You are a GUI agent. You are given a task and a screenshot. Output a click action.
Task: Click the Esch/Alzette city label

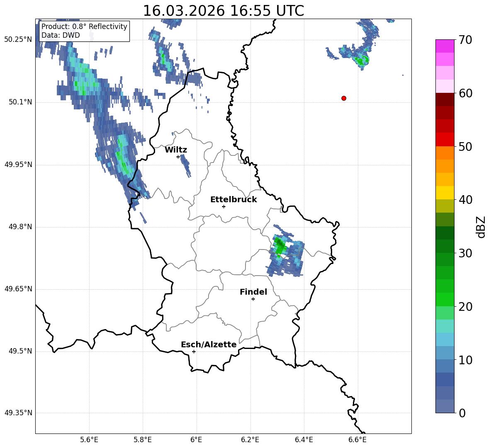point(209,344)
